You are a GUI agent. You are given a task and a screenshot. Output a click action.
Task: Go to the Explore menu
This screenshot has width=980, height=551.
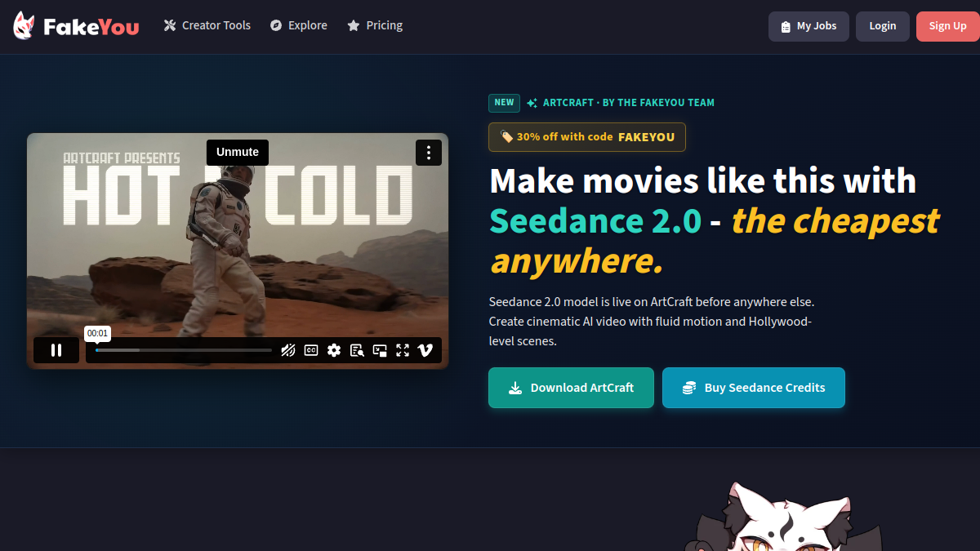[299, 25]
